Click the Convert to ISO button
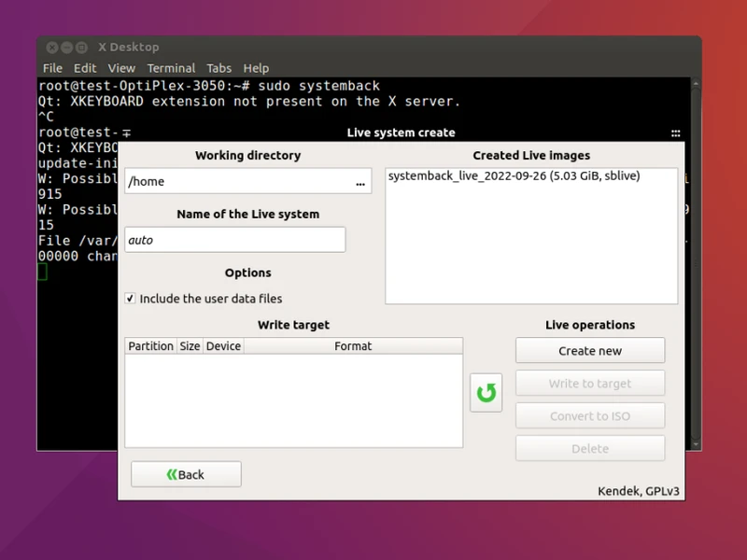This screenshot has height=560, width=747. pos(590,415)
